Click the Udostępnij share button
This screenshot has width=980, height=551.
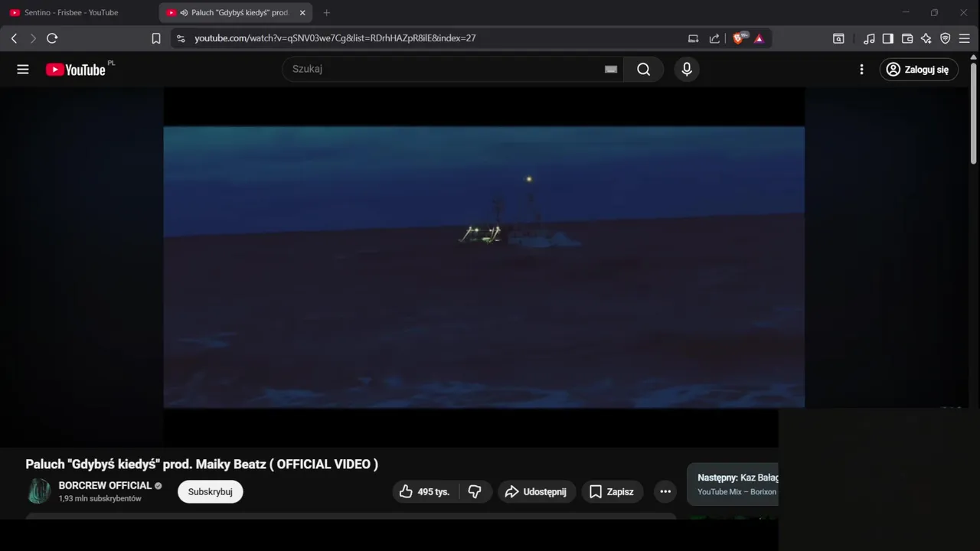536,492
